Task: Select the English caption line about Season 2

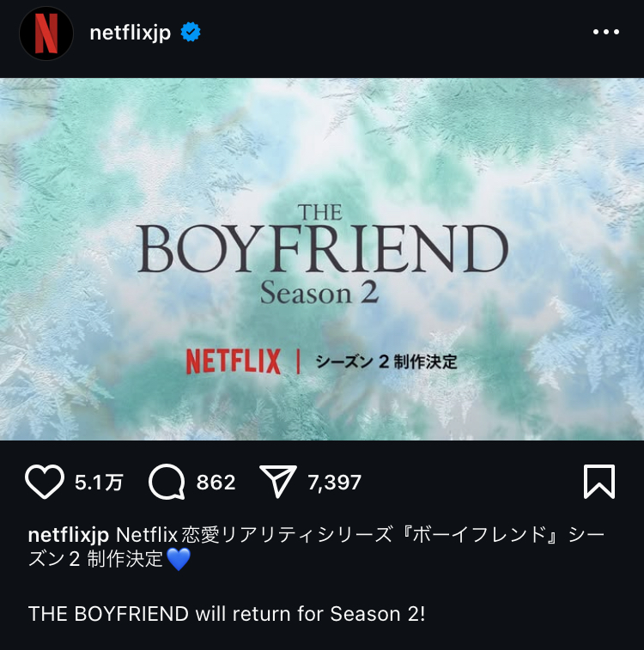Action: point(227,614)
